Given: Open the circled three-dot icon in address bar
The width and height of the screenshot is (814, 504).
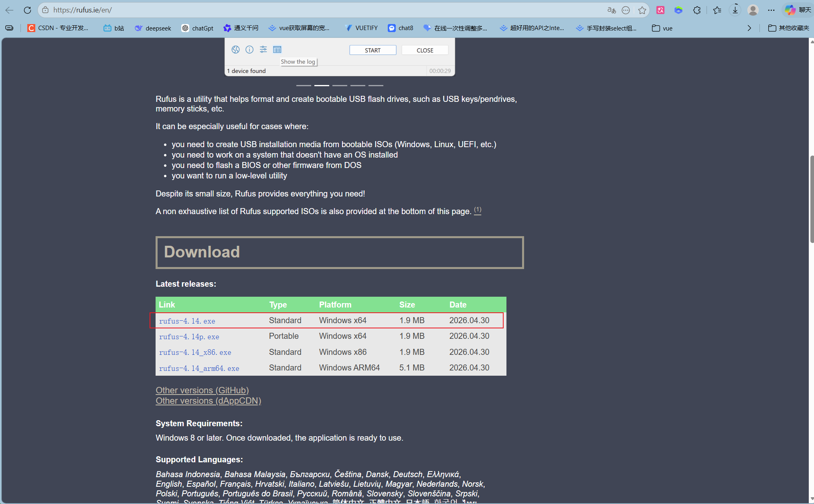Looking at the screenshot, I should tap(626, 10).
